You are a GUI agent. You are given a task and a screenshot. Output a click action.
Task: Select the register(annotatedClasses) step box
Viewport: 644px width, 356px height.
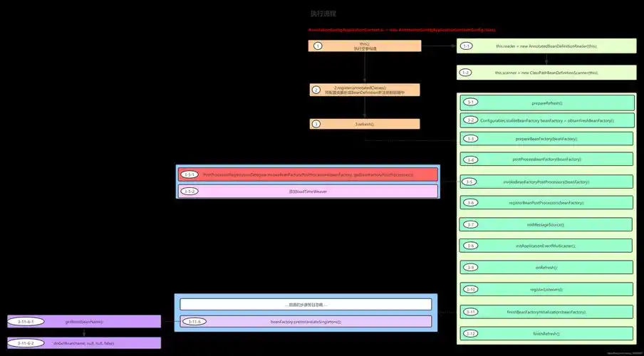[364, 90]
